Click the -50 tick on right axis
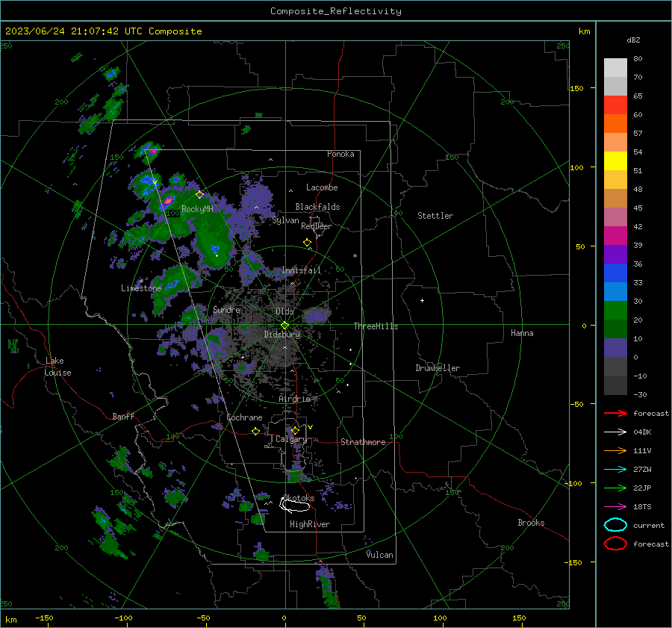 coord(576,404)
